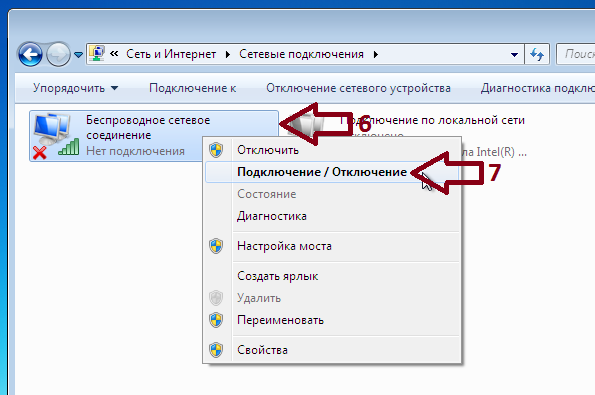Choose Подключение / Отключение menu entry

[332, 172]
